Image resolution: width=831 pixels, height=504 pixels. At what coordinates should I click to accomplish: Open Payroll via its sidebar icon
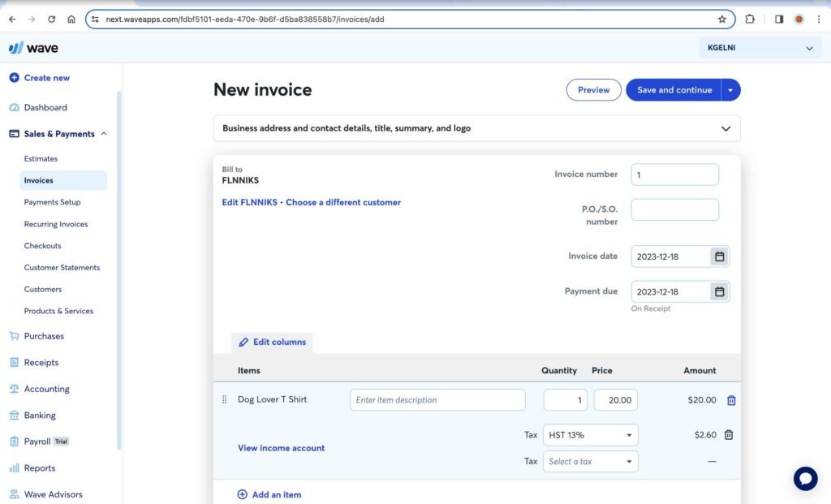14,441
